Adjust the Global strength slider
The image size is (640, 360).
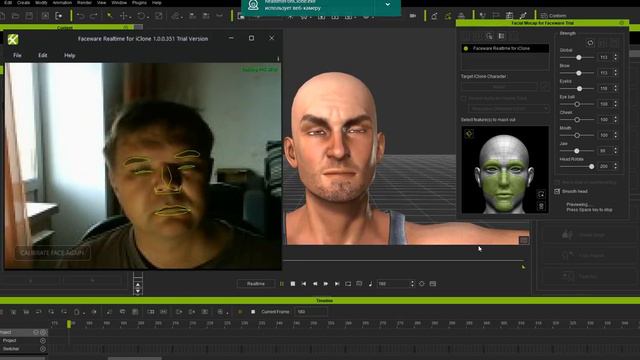[x=578, y=58]
